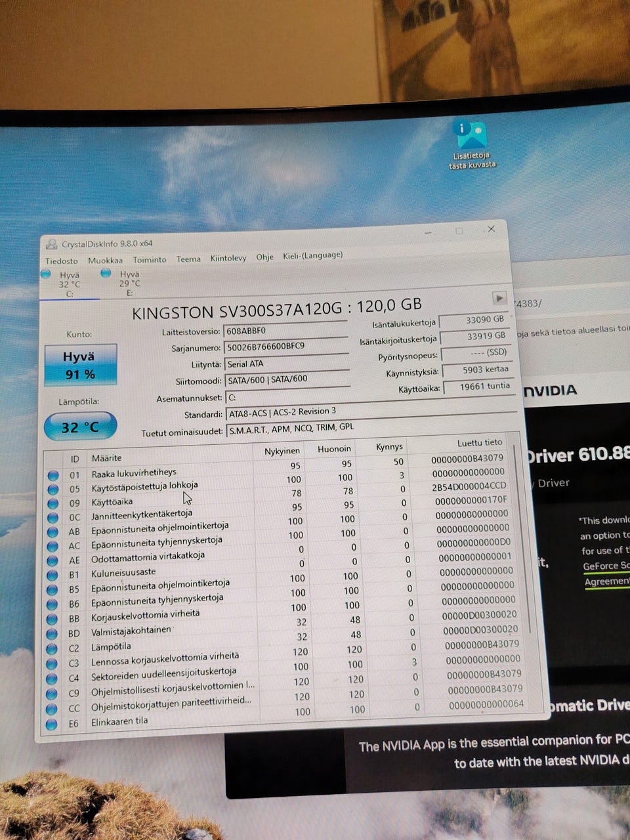The height and width of the screenshot is (840, 630).
Task: Click the serial number field 50026B766600BFC9
Action: coord(286,346)
